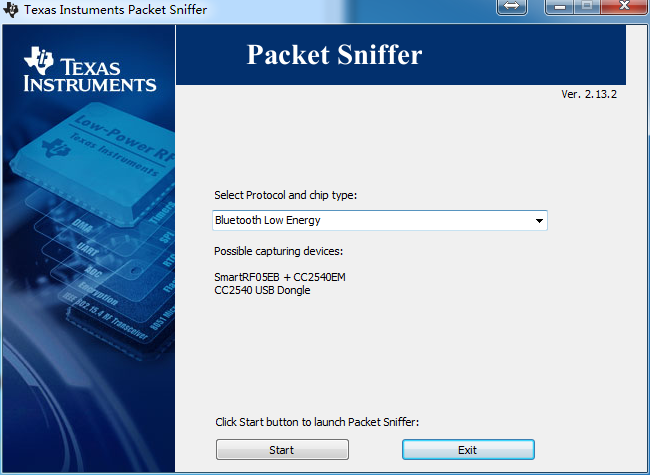The width and height of the screenshot is (650, 475).
Task: Minimize the Packet Sniffer window
Action: pyautogui.click(x=560, y=6)
